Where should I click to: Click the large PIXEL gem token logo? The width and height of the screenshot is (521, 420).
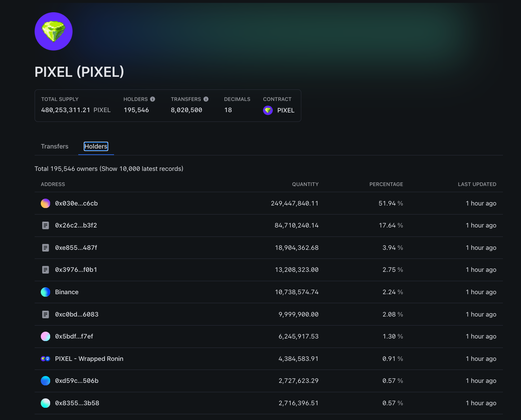click(53, 31)
